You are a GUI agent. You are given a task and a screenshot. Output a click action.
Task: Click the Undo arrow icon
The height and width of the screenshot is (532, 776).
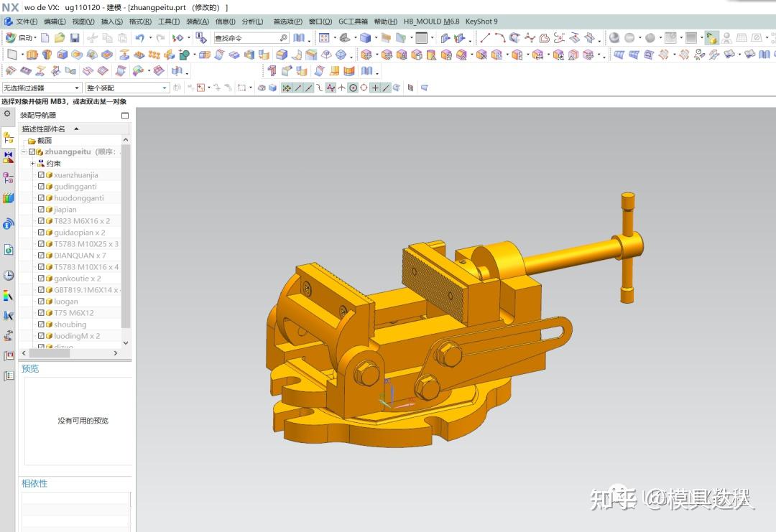point(139,37)
